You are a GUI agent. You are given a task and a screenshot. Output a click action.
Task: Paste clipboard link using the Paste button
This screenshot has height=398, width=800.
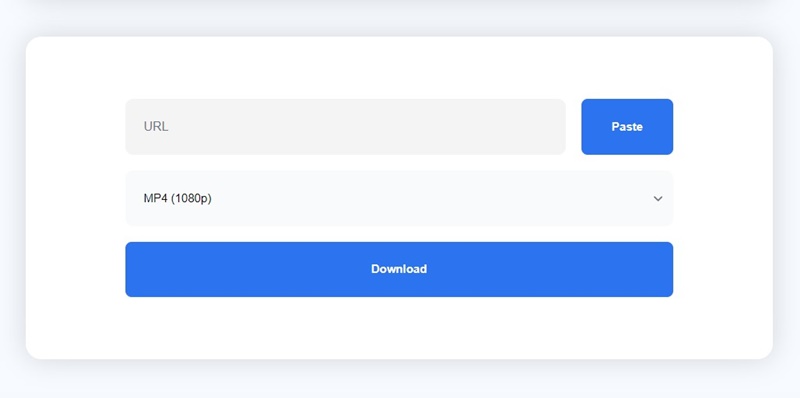pyautogui.click(x=627, y=127)
